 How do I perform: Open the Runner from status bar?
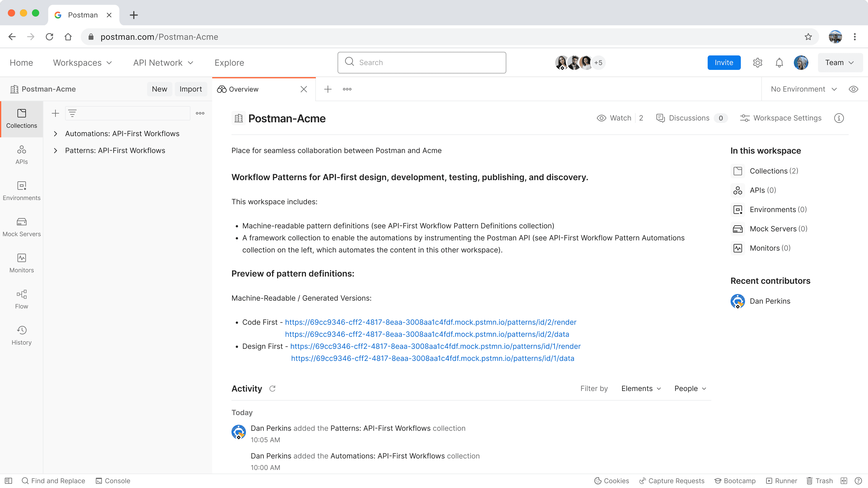(x=782, y=481)
